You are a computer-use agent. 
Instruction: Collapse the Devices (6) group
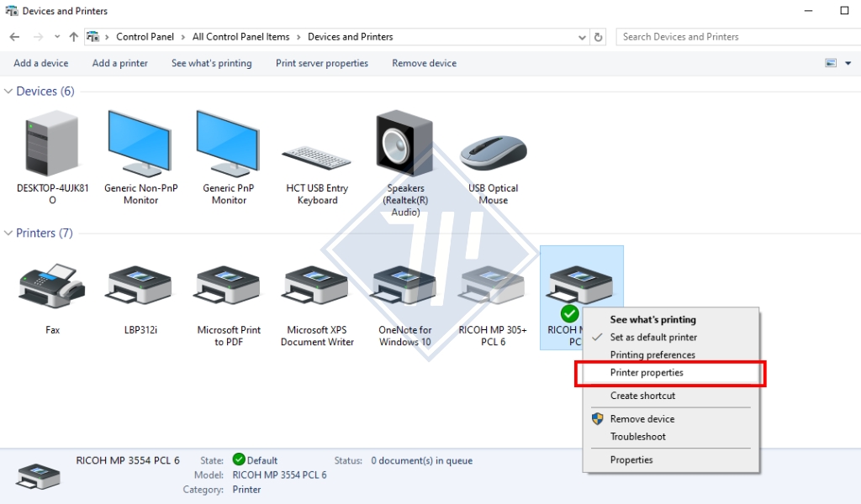9,92
